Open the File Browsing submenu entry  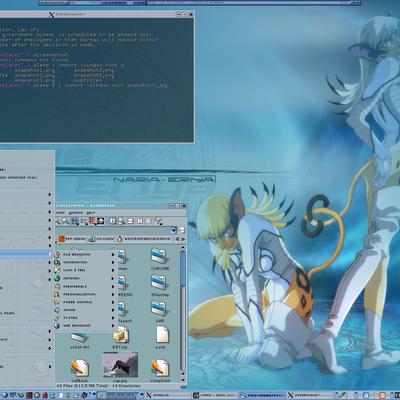click(x=84, y=254)
